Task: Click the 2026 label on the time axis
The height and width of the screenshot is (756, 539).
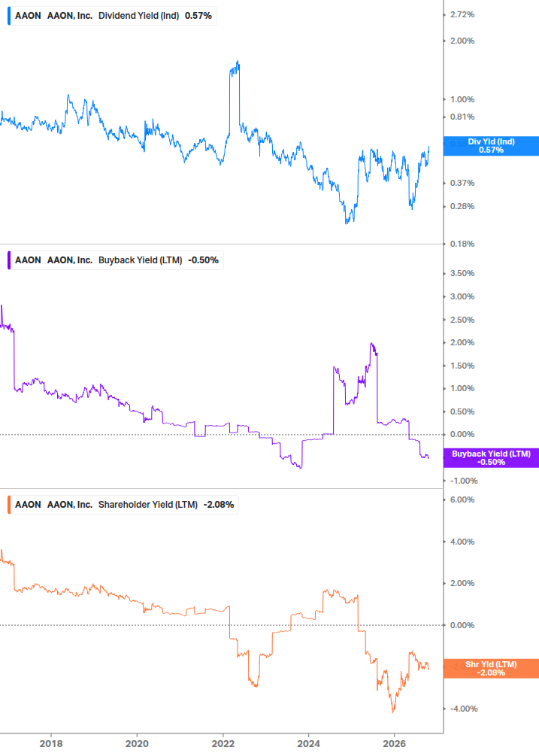Action: [x=395, y=744]
